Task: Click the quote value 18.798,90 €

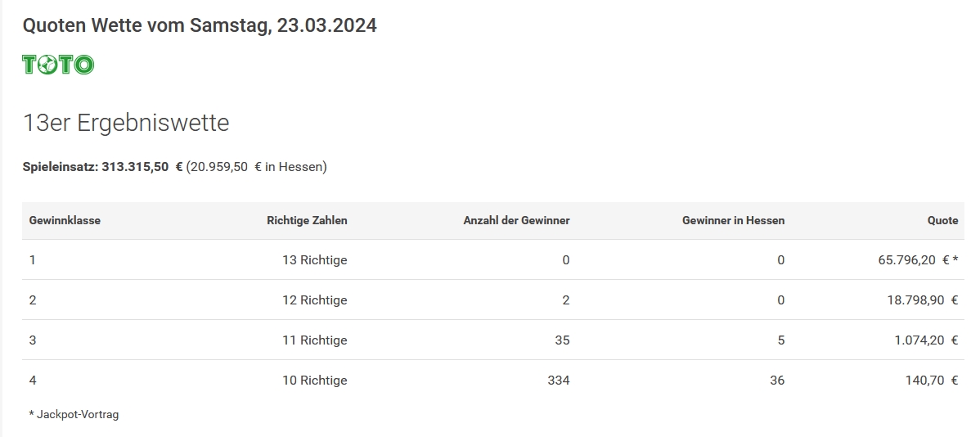Action: pyautogui.click(x=922, y=300)
